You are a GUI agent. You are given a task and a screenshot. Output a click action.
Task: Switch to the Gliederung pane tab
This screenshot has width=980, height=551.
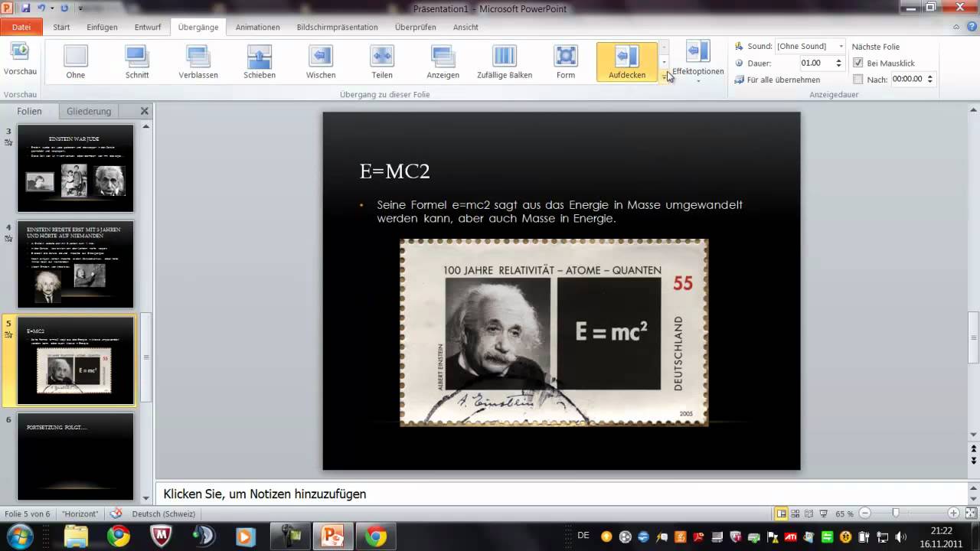coord(89,111)
